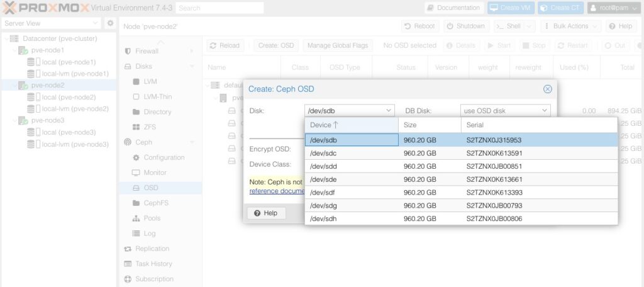
Task: Open local-lvm (pve-node1) storage
Action: pyautogui.click(x=75, y=74)
